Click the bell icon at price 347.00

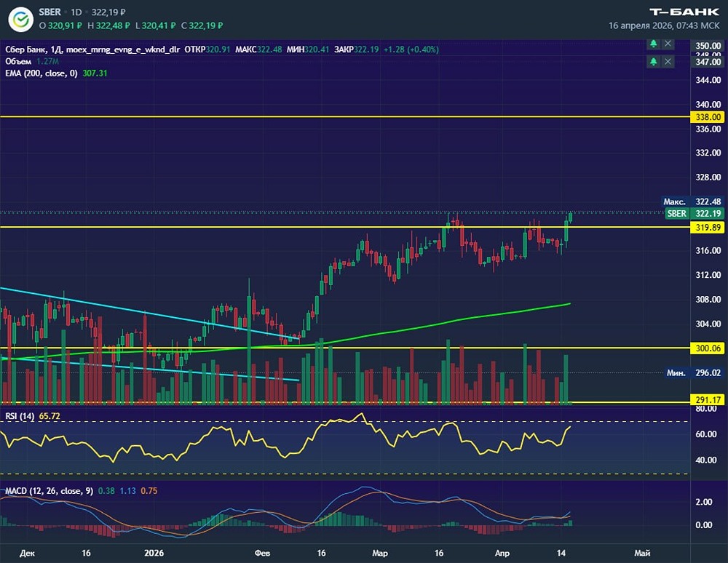pos(654,63)
